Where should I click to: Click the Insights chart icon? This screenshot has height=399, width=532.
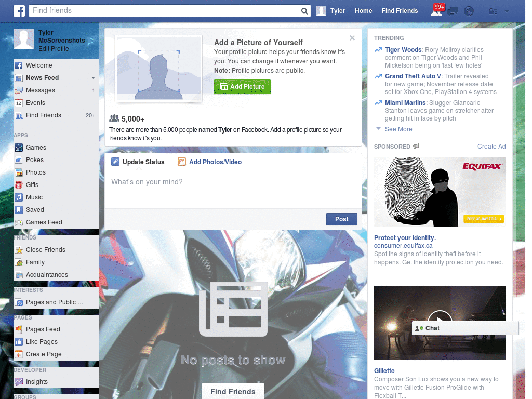tap(19, 382)
